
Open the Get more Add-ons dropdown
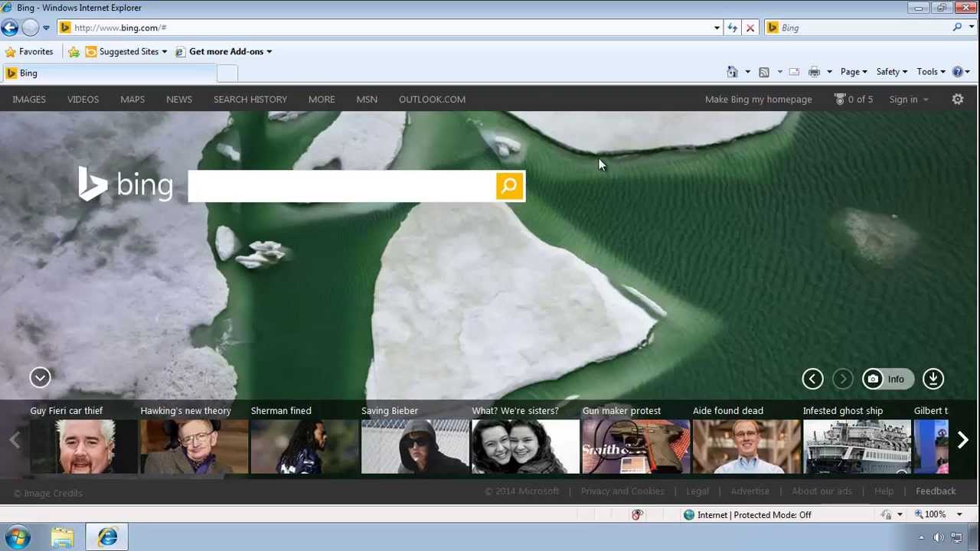click(224, 51)
